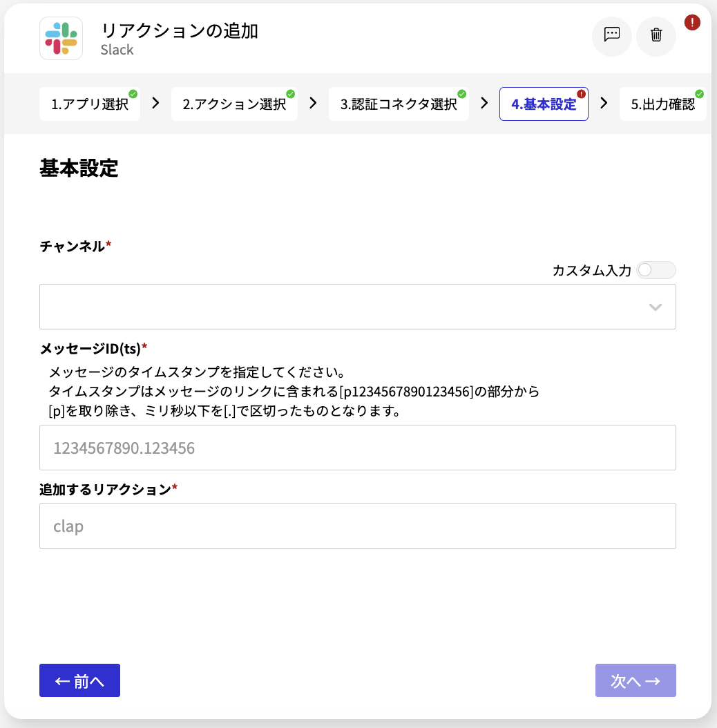Image resolution: width=717 pixels, height=728 pixels.
Task: Toggle the カスタム入力 switch
Action: (x=656, y=270)
